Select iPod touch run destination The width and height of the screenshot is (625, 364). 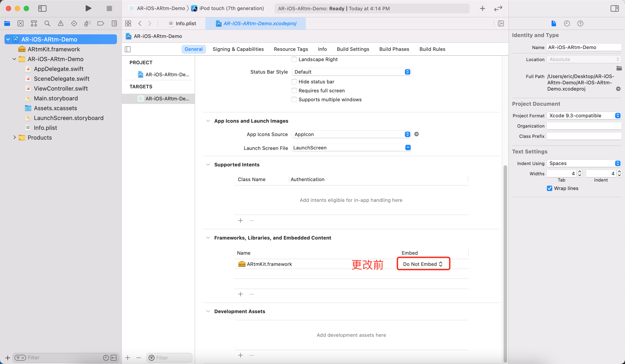(x=228, y=8)
